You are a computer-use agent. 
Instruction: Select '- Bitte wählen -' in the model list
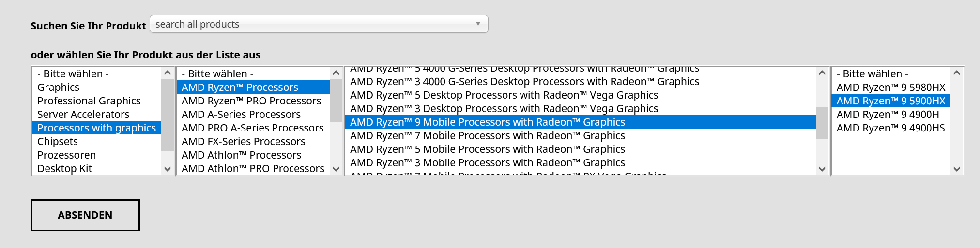891,73
